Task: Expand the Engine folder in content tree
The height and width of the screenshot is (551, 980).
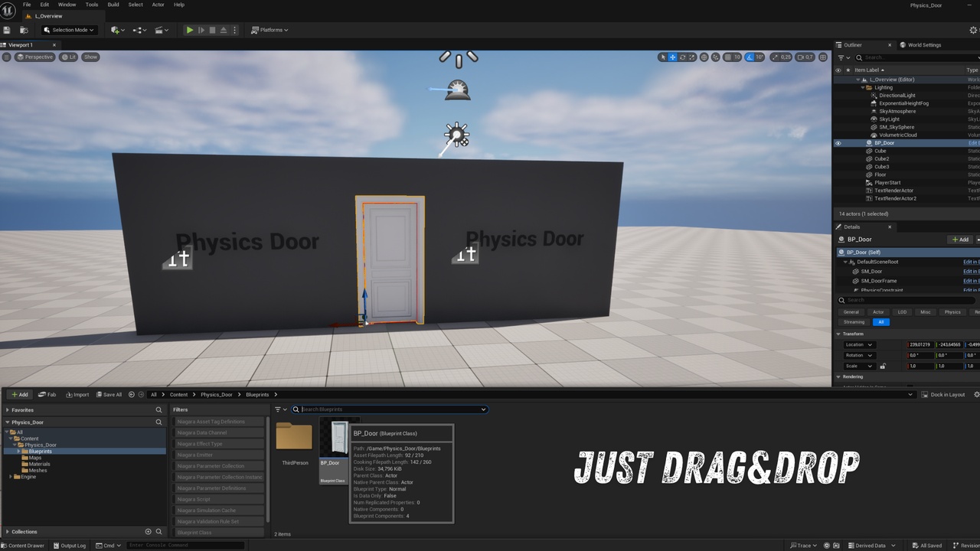Action: point(11,477)
